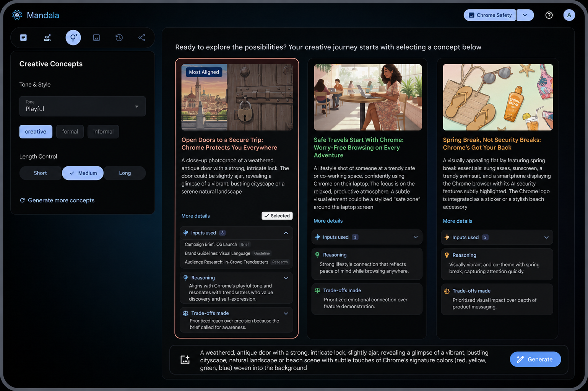Open the audience persona sidebar tab
This screenshot has width=588, height=391.
(x=47, y=37)
